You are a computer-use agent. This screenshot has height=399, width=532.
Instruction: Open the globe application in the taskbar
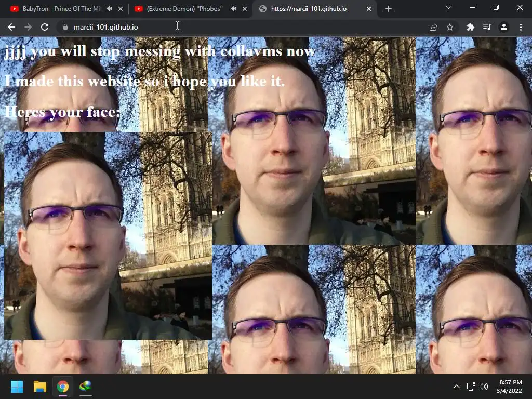point(86,387)
